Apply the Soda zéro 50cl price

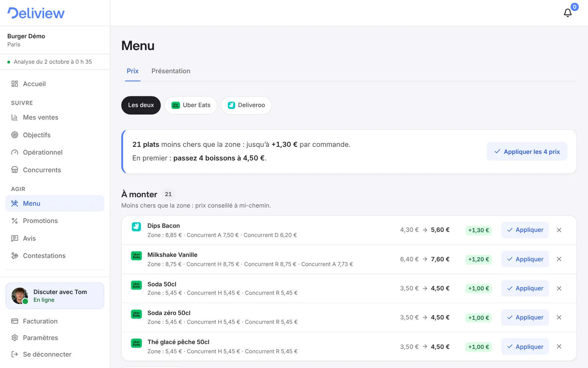point(525,318)
